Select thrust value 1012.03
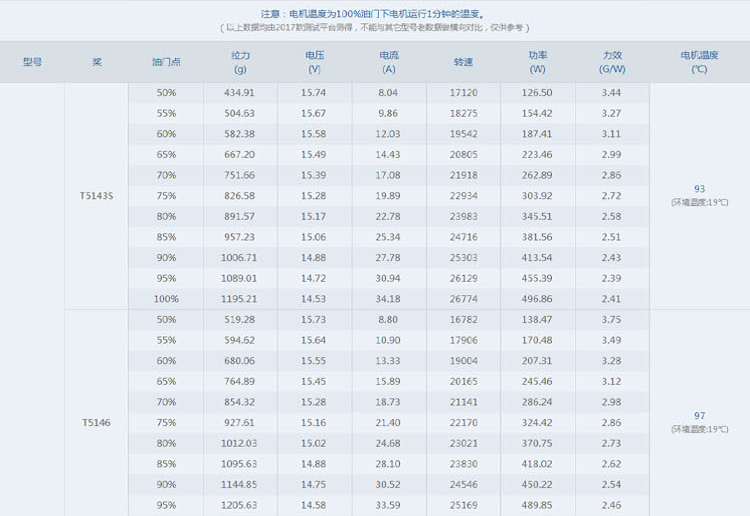The height and width of the screenshot is (516, 750). pos(239,443)
